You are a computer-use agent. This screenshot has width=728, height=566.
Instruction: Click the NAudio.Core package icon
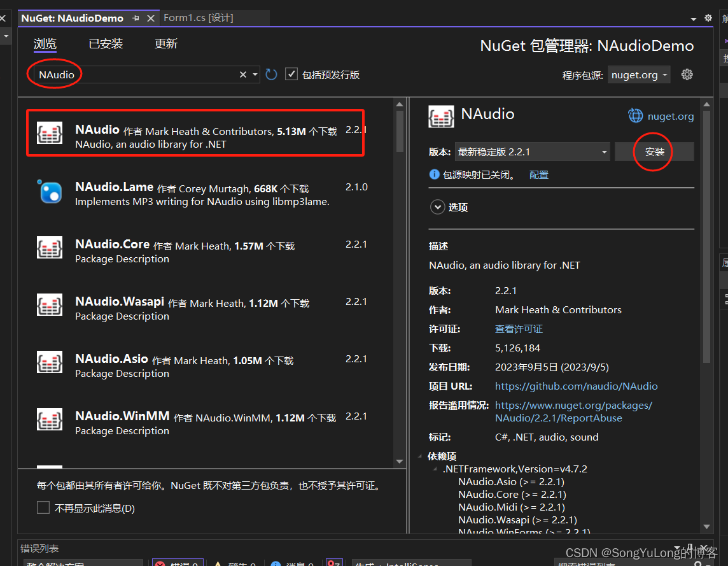pyautogui.click(x=50, y=248)
